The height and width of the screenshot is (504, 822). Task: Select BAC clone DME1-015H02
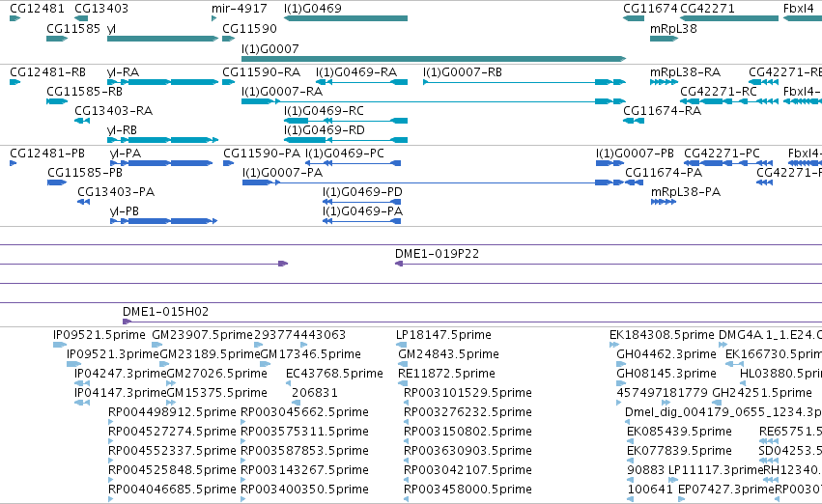[166, 312]
